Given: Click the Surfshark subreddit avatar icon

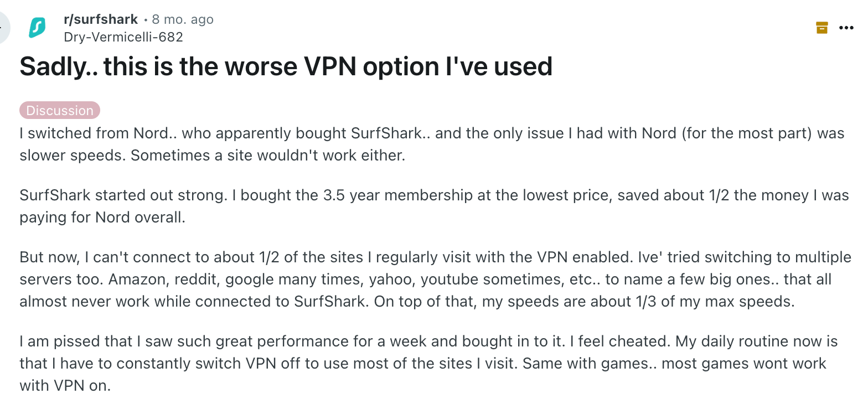Looking at the screenshot, I should coord(38,28).
